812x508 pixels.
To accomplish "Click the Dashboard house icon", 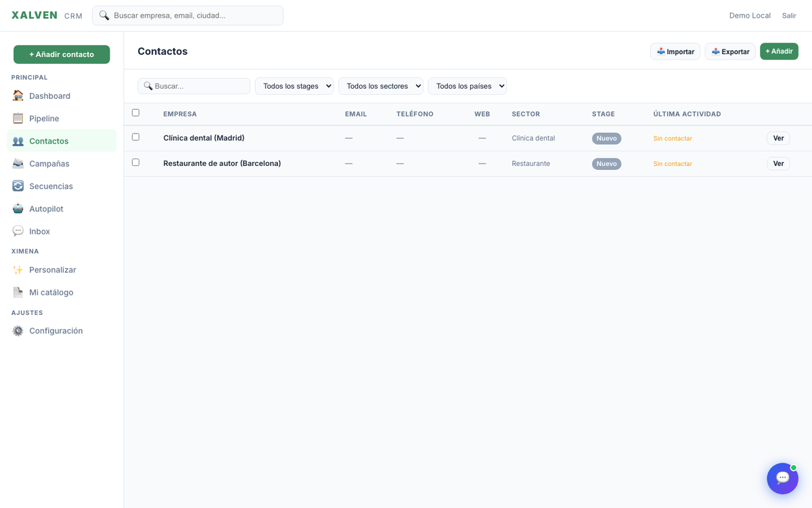I will (x=18, y=96).
